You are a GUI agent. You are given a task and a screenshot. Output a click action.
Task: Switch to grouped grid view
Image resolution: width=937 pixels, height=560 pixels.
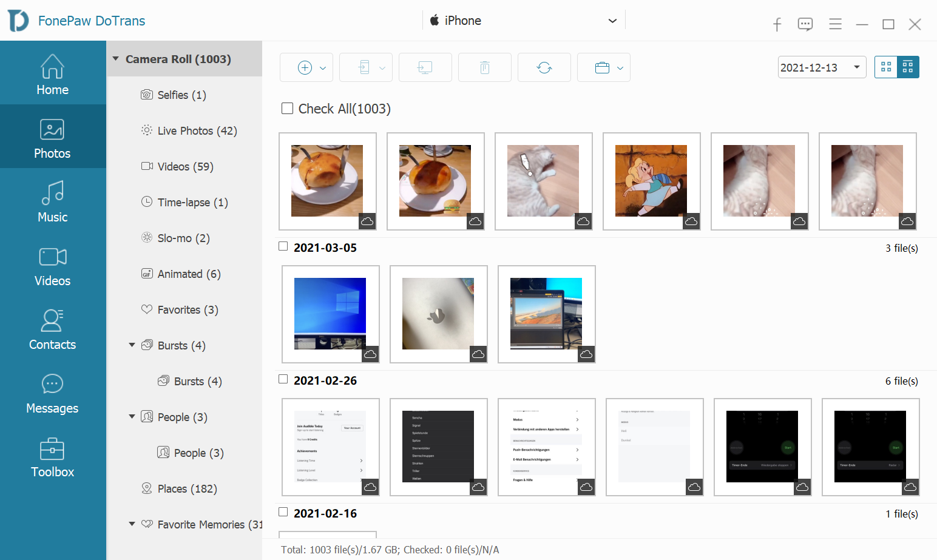908,67
